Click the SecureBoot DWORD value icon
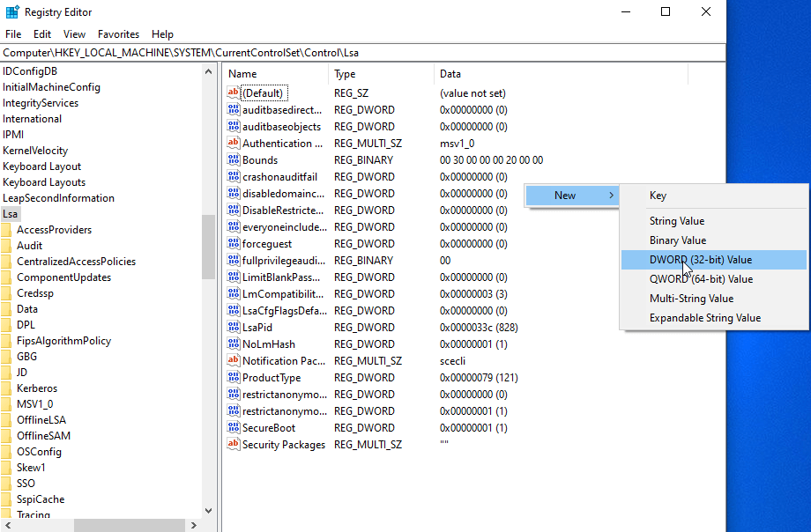 [234, 428]
